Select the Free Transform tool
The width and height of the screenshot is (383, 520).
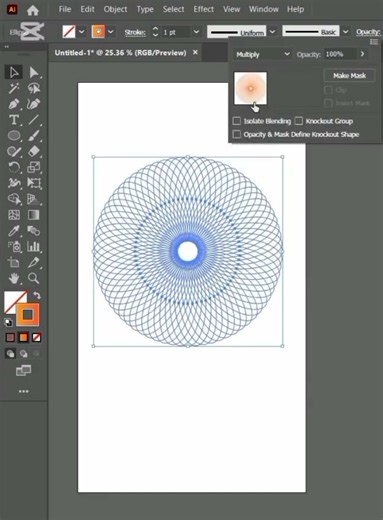pyautogui.click(x=34, y=183)
